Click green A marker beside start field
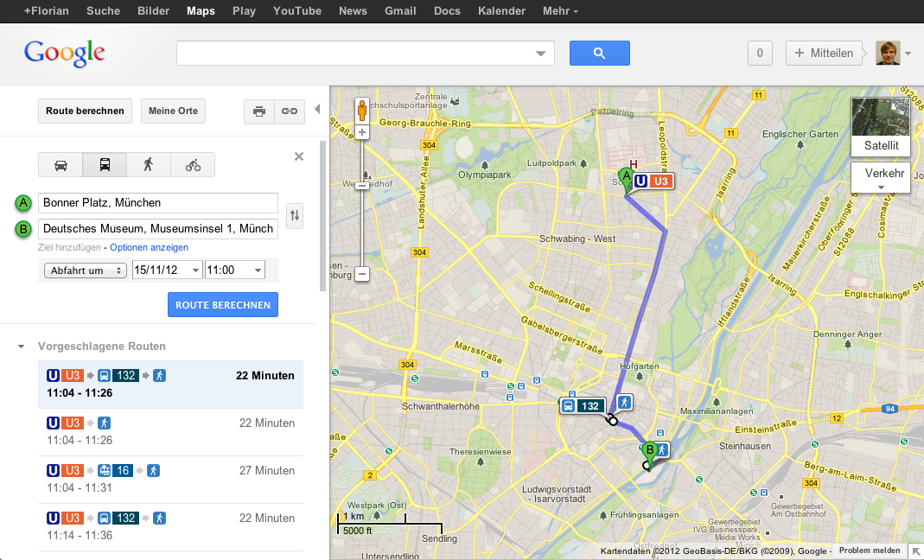The height and width of the screenshot is (560, 924). (23, 203)
